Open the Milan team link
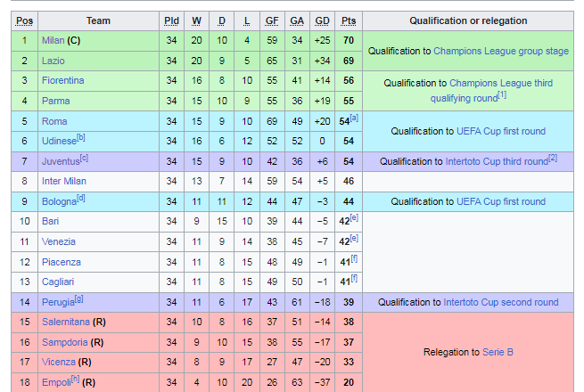The height and width of the screenshot is (392, 584). click(53, 40)
